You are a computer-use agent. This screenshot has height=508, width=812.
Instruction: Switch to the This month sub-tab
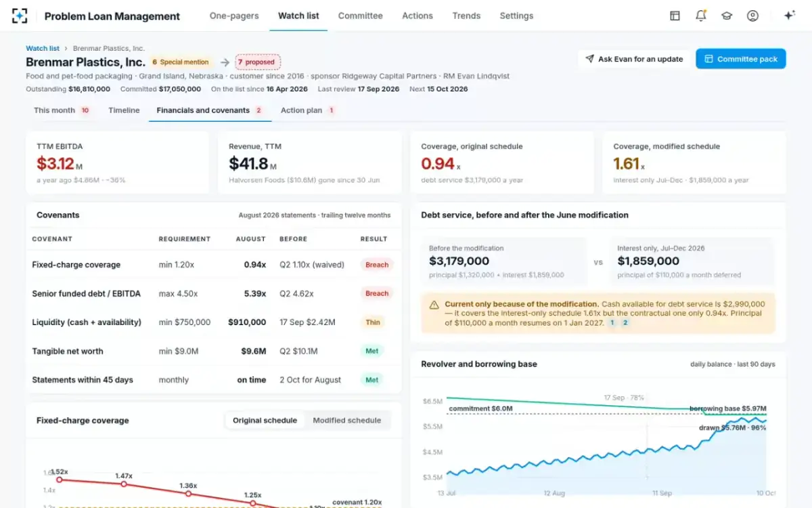tap(62, 110)
